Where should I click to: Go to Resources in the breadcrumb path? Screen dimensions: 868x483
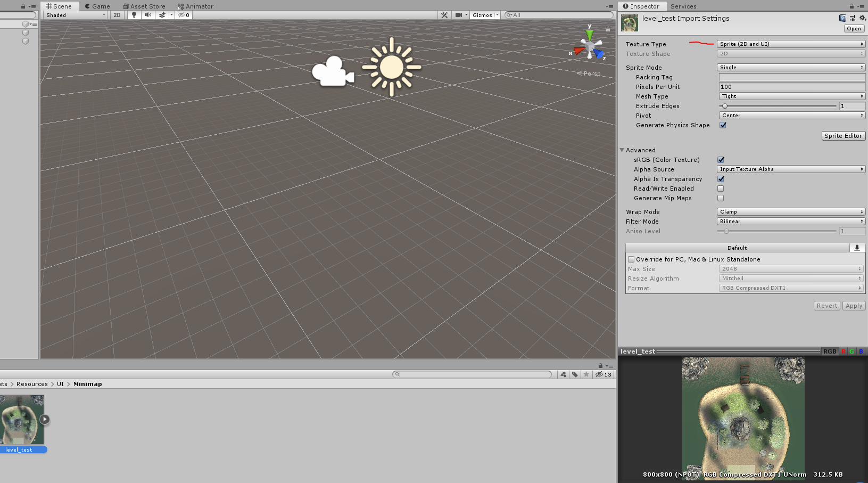tap(32, 384)
